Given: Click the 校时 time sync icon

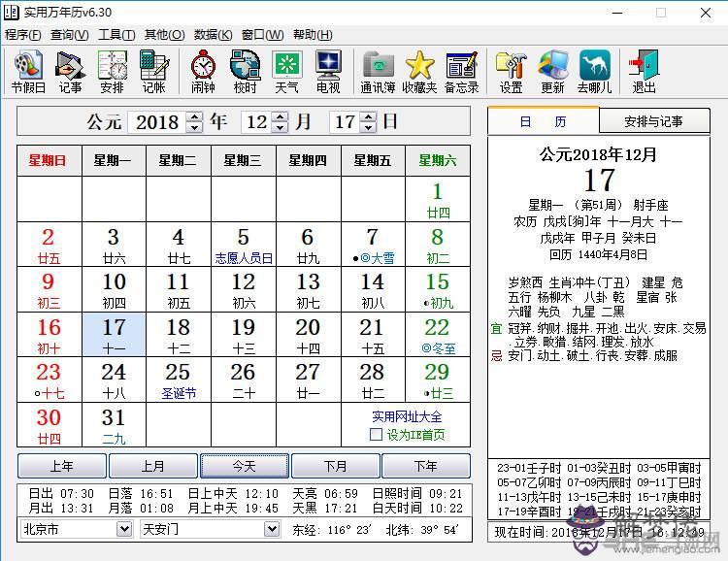Looking at the screenshot, I should pos(245,72).
